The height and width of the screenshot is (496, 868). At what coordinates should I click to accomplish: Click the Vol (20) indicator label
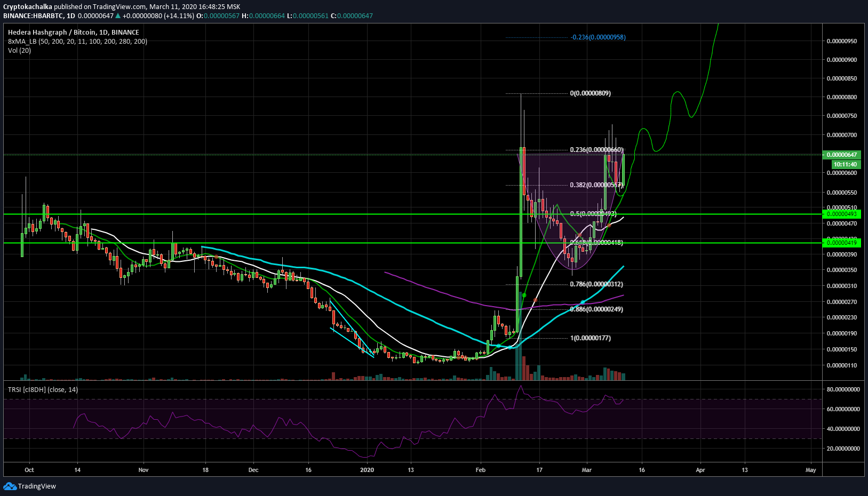coord(19,50)
